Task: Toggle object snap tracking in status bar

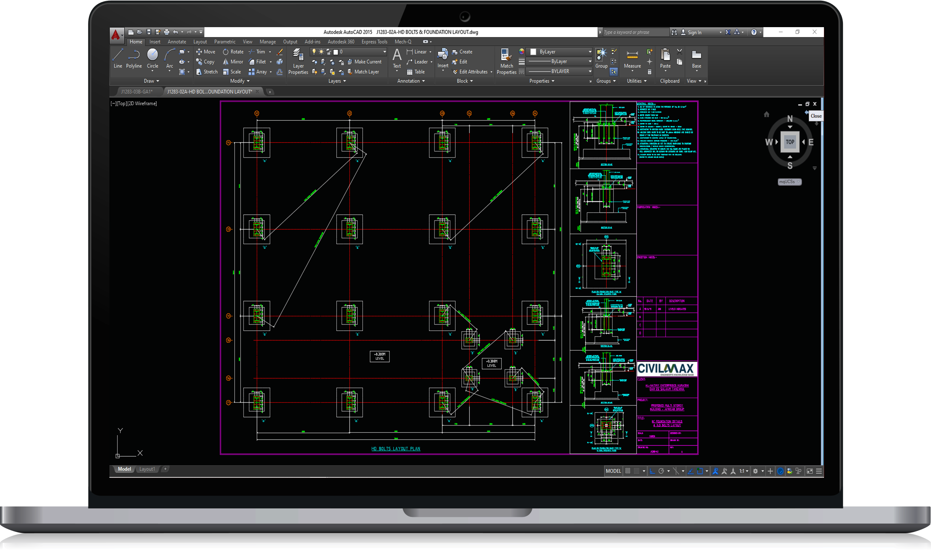Action: coord(690,471)
